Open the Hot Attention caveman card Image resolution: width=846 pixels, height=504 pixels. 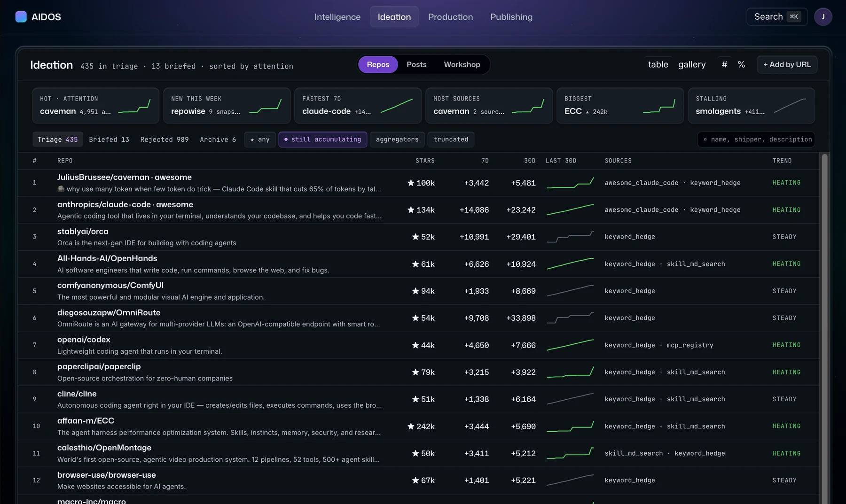95,106
